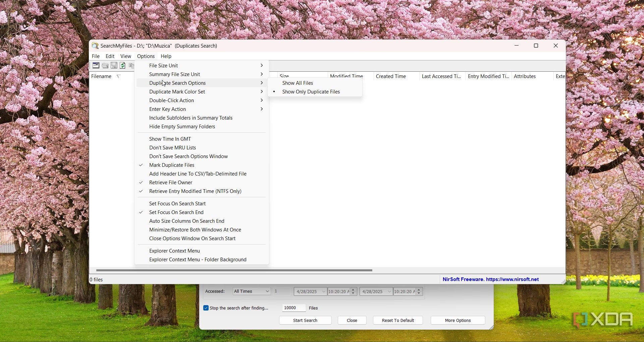644x342 pixels.
Task: Click the More Options button
Action: click(458, 320)
